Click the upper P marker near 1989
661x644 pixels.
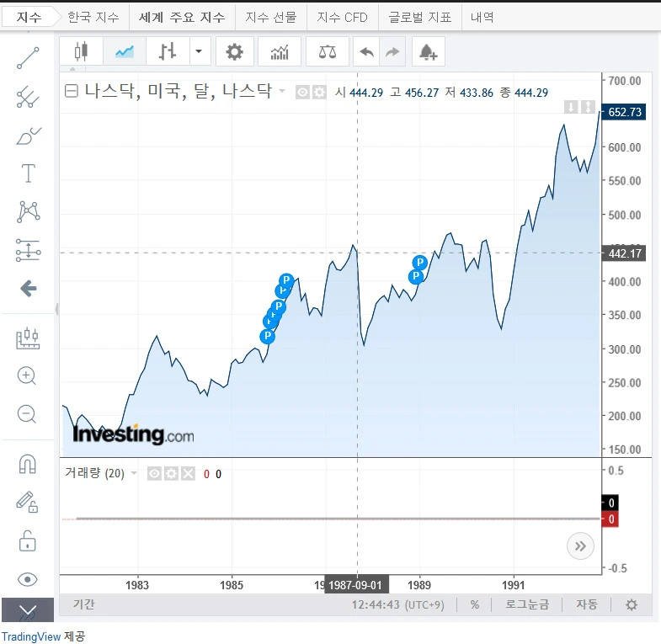pyautogui.click(x=420, y=263)
